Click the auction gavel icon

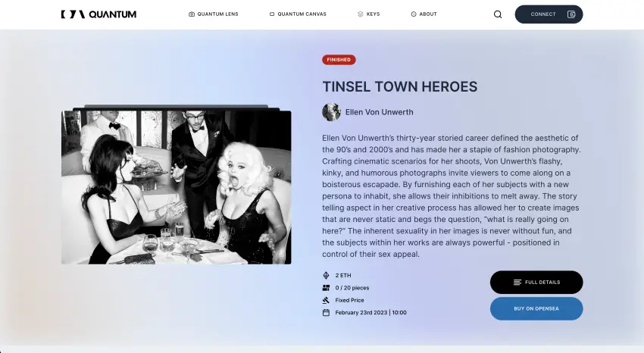326,300
